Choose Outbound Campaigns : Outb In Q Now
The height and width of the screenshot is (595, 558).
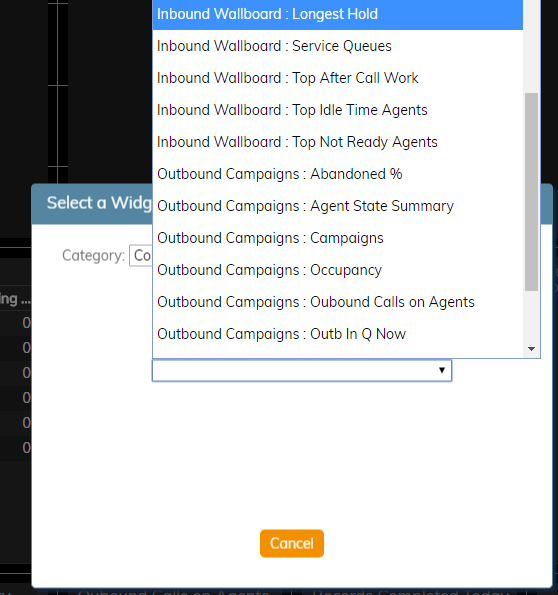point(337,334)
